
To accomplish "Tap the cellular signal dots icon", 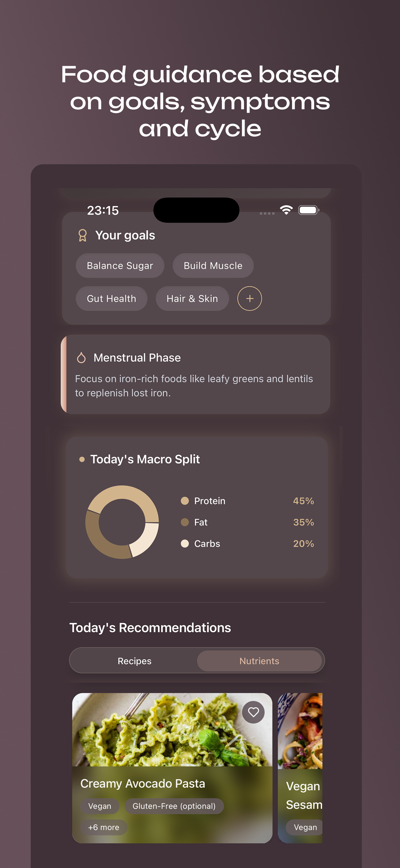I will 267,213.
